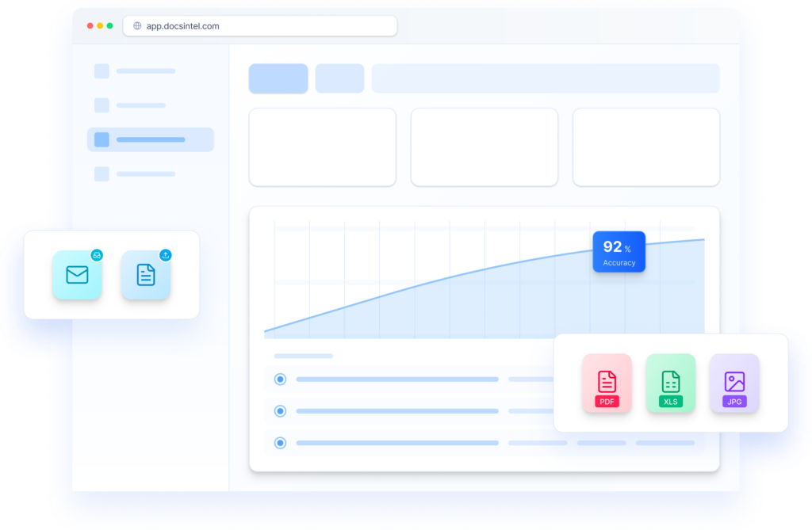The image size is (812, 530).
Task: Open the highlighted third sidebar menu item
Action: coord(151,139)
